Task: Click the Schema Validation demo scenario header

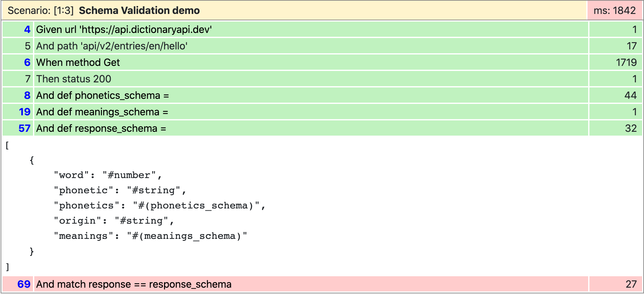Action: [139, 10]
